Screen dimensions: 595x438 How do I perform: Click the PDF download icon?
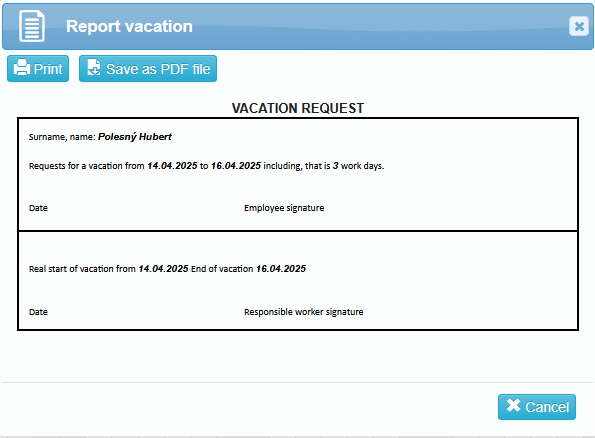(x=94, y=68)
